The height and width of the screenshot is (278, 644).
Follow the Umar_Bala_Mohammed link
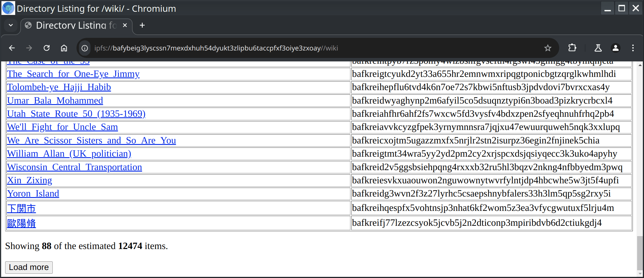click(x=55, y=100)
